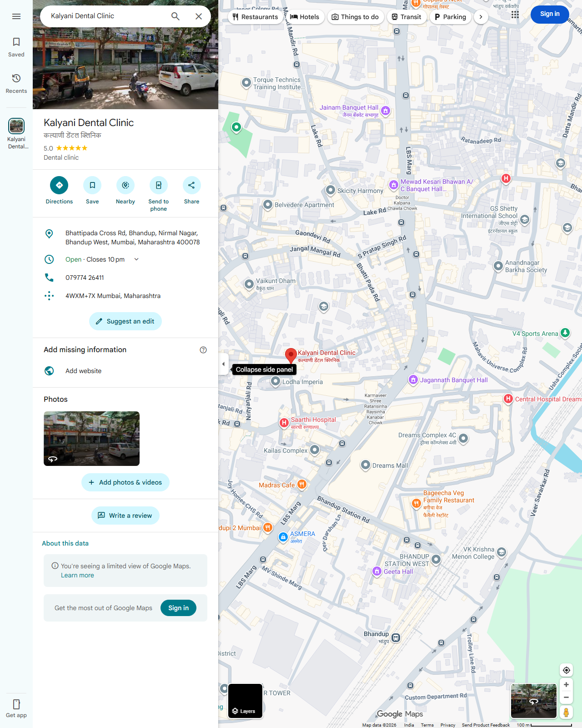Click Kalyani Dental Clinic red pin
The height and width of the screenshot is (728, 582).
tap(291, 355)
